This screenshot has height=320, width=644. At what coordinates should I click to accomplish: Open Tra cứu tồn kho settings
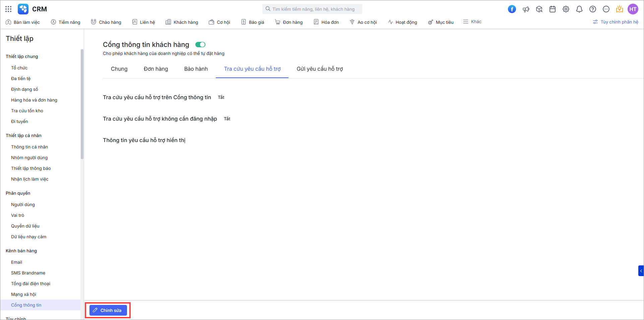click(x=27, y=111)
